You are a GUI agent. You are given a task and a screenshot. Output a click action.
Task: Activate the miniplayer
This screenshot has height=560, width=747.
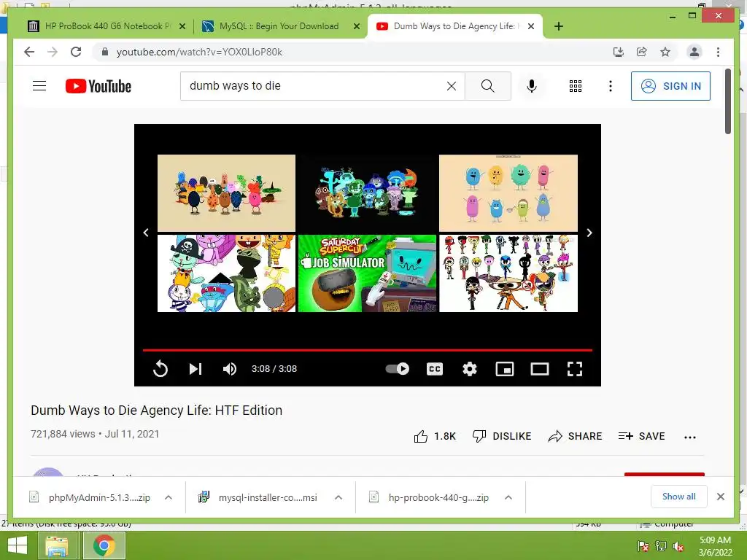tap(505, 368)
